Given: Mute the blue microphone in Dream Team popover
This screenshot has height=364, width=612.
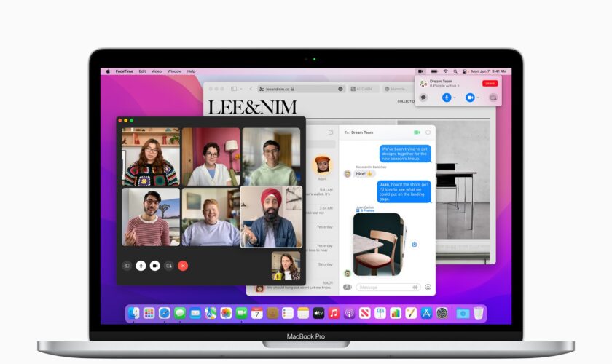Looking at the screenshot, I should 447,98.
